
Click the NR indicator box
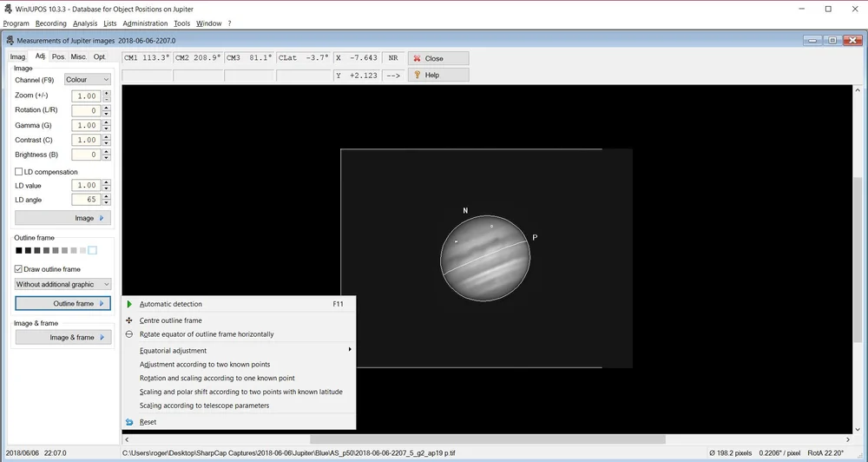pyautogui.click(x=393, y=58)
